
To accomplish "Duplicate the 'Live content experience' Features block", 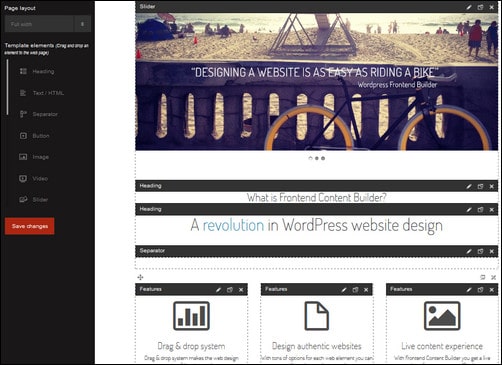I will click(x=480, y=290).
